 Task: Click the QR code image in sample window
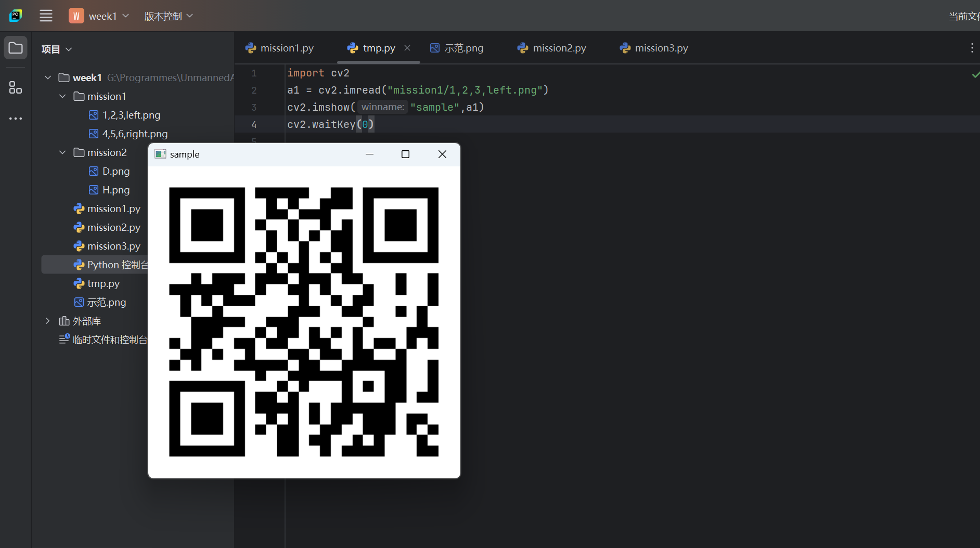304,322
